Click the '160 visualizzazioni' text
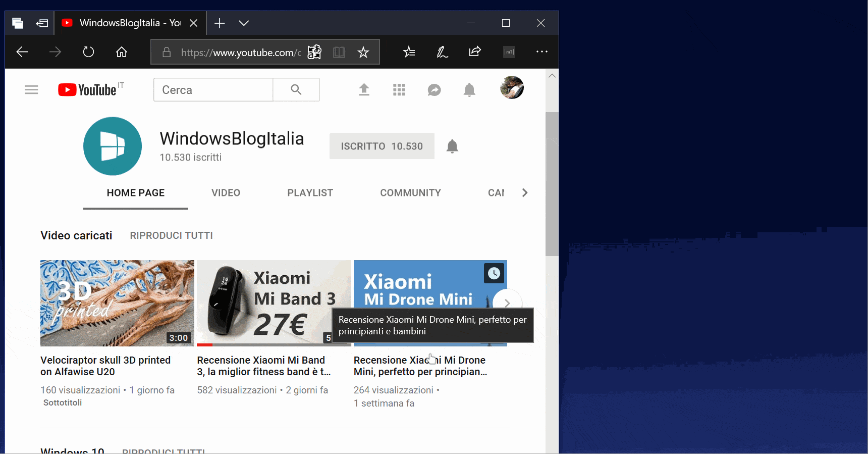Viewport: 868px width, 454px height. click(80, 390)
